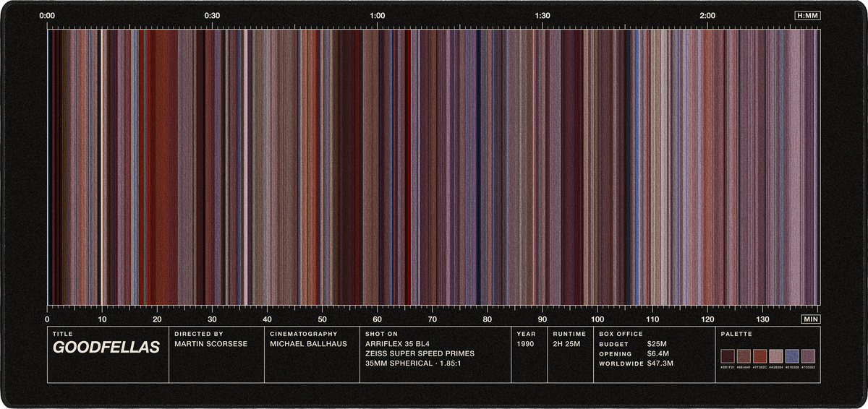Choose the brick red palette swatch

click(x=759, y=356)
